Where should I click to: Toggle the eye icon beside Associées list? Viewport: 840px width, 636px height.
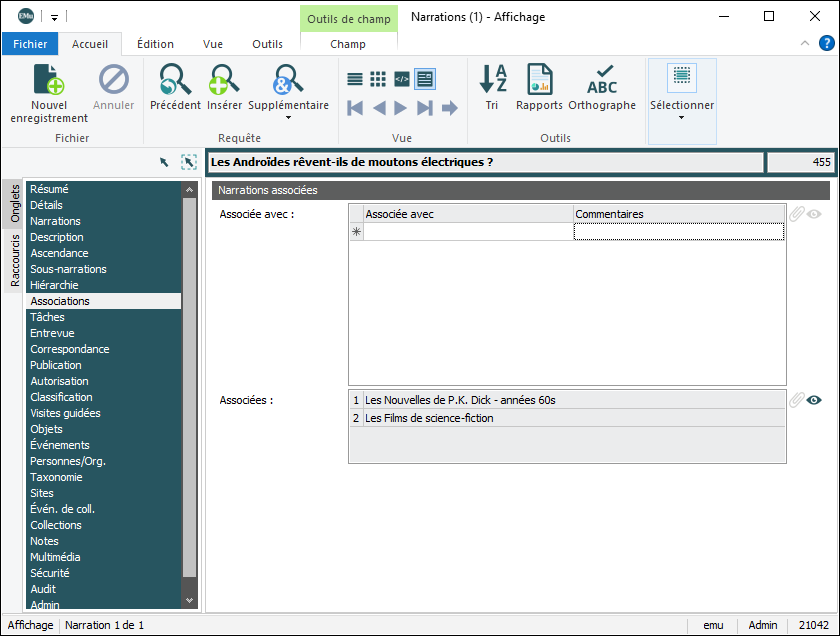click(815, 400)
